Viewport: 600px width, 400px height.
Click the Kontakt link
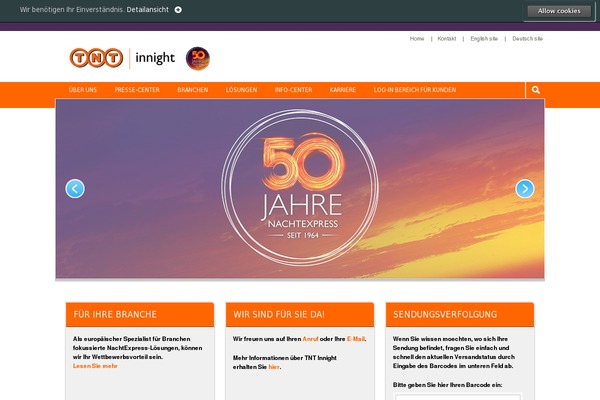[x=447, y=39]
